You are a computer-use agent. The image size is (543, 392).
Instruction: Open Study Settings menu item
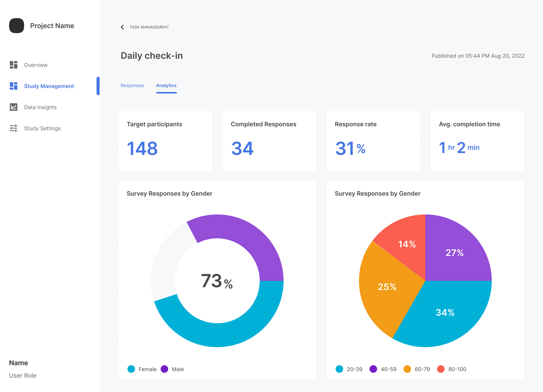tap(42, 128)
